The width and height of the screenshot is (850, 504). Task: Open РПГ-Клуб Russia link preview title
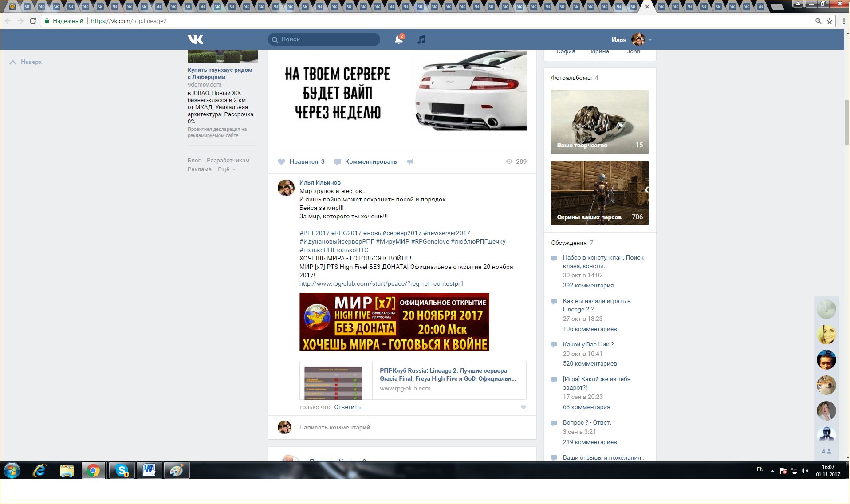coord(448,374)
